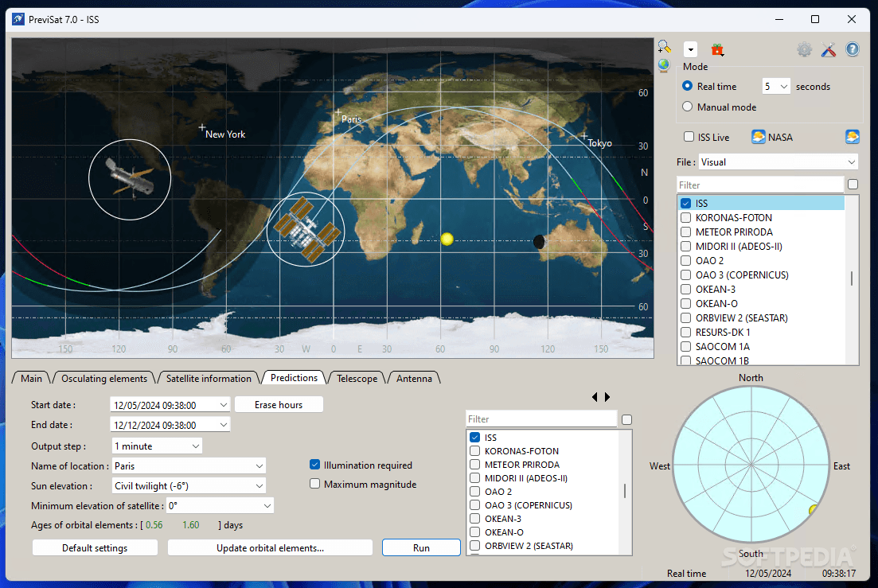Click the Run button
Image resolution: width=878 pixels, height=588 pixels.
tap(422, 548)
